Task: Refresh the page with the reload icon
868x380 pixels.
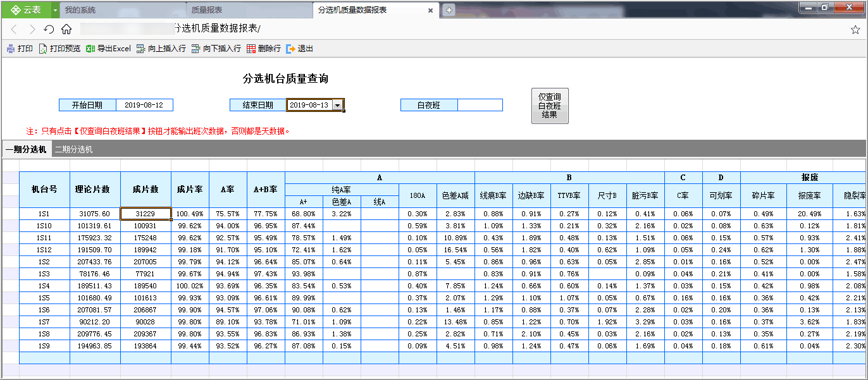Action: click(x=49, y=29)
